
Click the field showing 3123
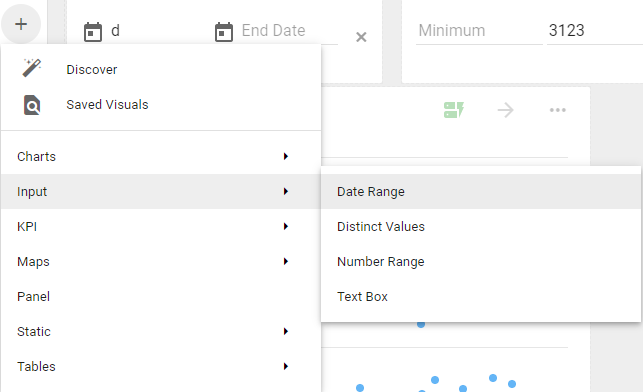point(595,31)
